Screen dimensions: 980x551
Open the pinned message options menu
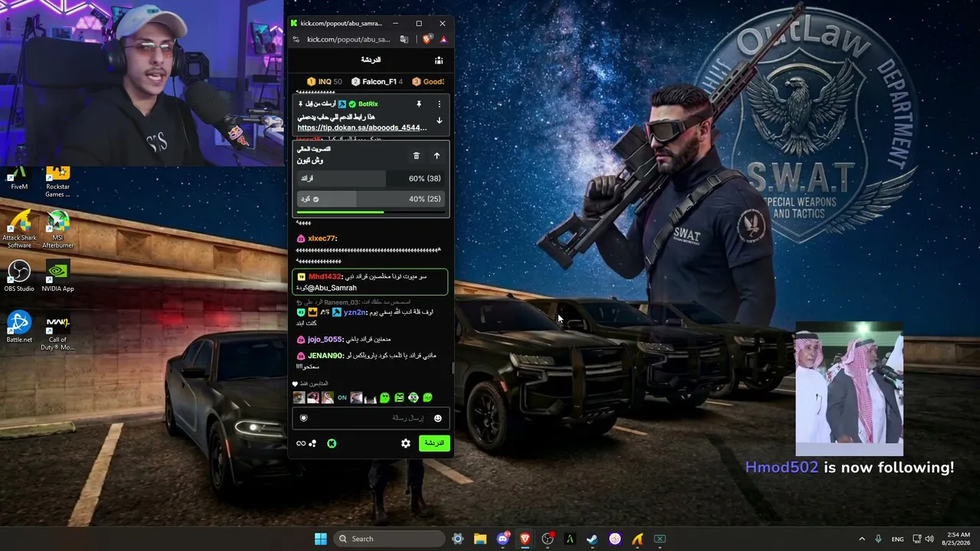click(x=439, y=104)
